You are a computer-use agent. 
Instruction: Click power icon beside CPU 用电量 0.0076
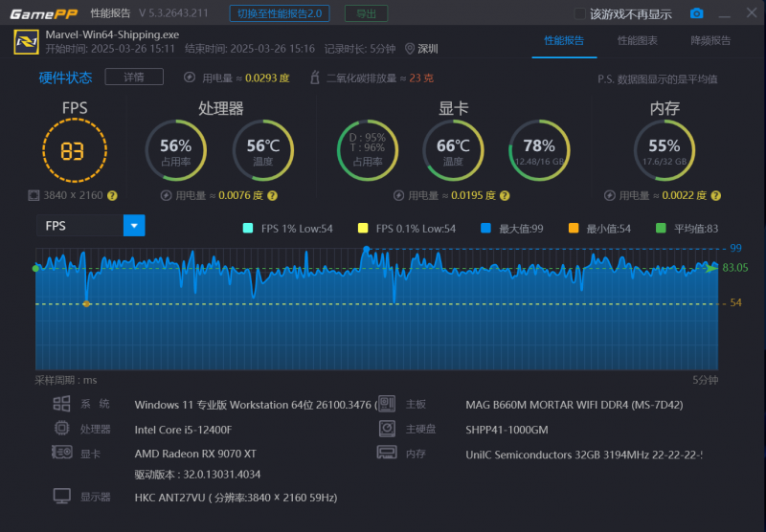pyautogui.click(x=166, y=196)
